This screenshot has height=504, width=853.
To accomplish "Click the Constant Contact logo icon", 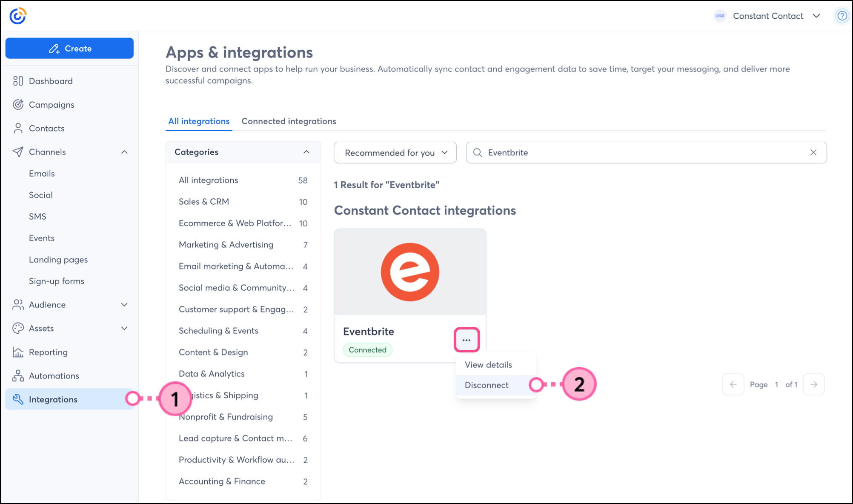I will tap(18, 16).
